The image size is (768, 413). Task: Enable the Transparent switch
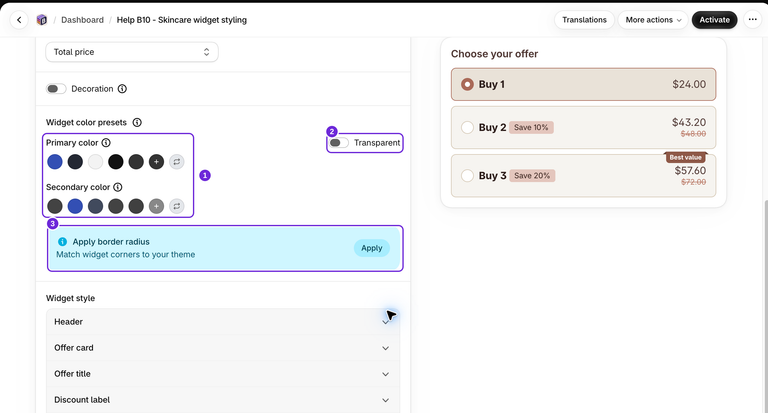(x=338, y=143)
